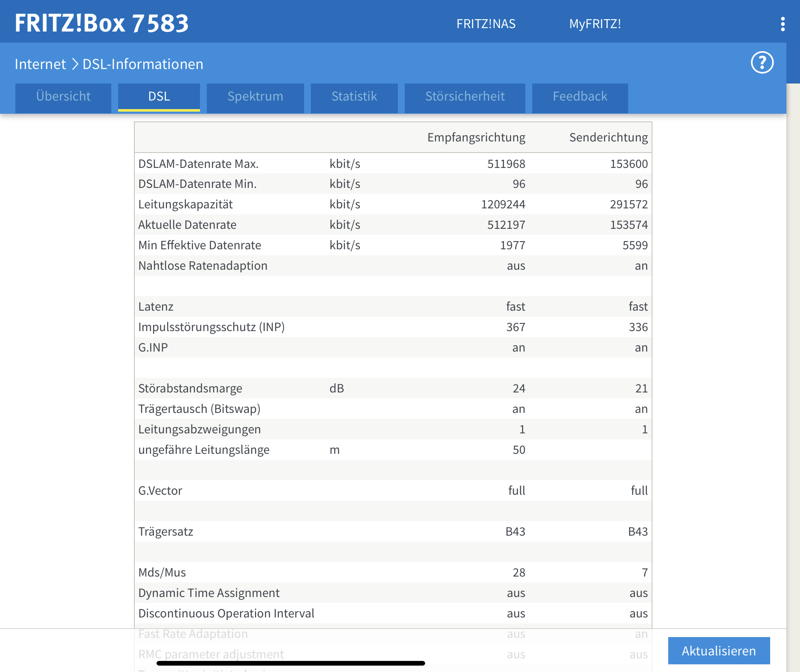Screen dimensions: 800x672
Task: Select the Leitungskapazität row label
Action: 186,204
